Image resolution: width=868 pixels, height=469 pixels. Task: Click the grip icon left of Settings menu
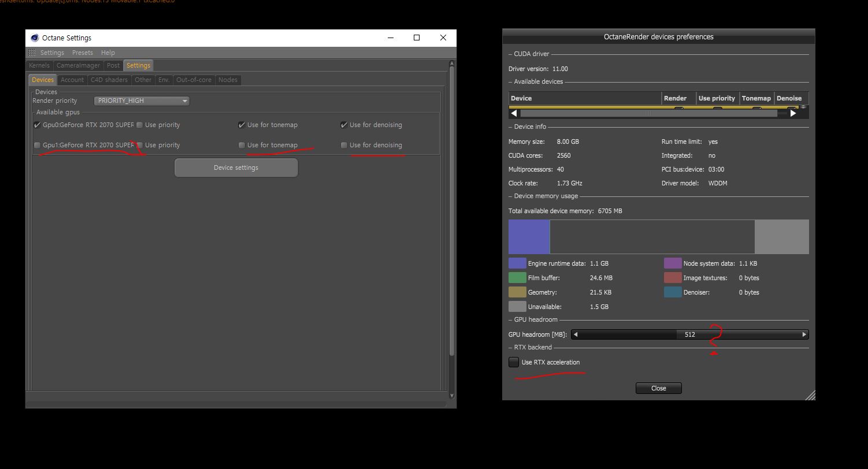click(32, 53)
